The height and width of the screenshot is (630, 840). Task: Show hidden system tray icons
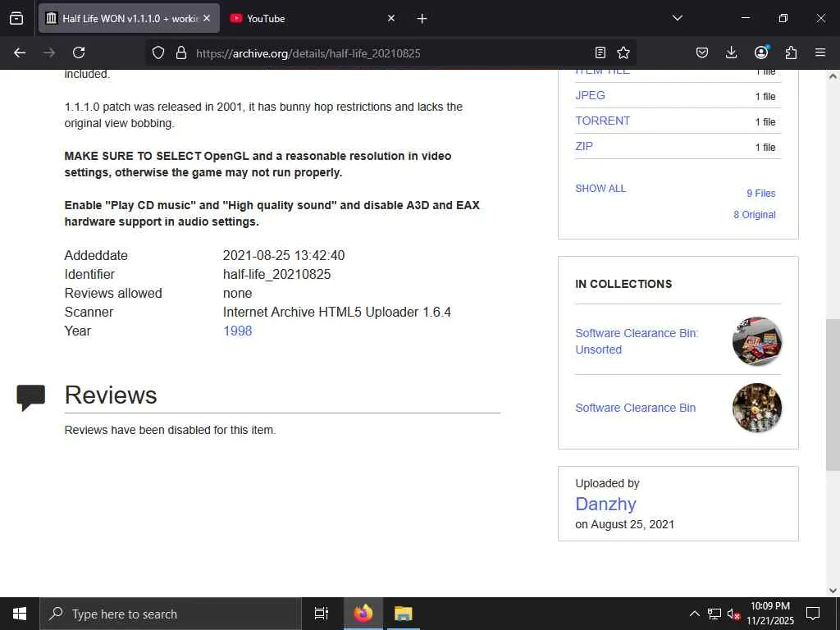pos(694,614)
